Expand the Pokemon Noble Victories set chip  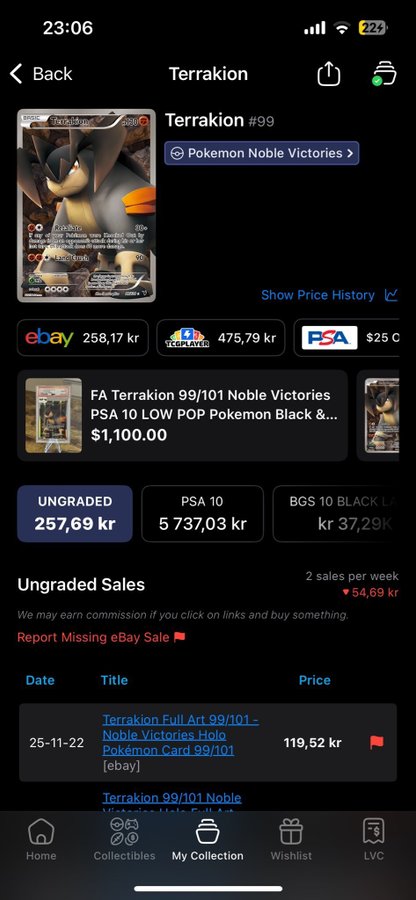262,153
